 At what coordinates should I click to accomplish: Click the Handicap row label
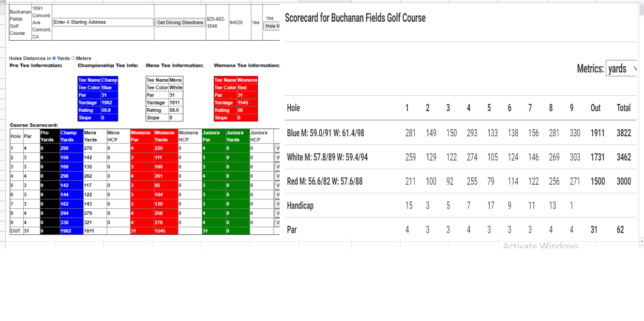pyautogui.click(x=300, y=205)
